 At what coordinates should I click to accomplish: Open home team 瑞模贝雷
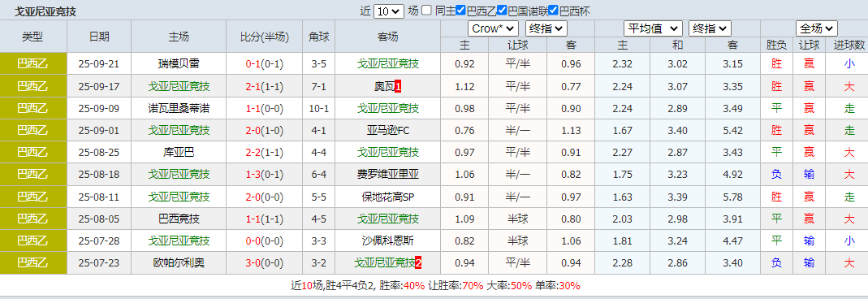(179, 63)
